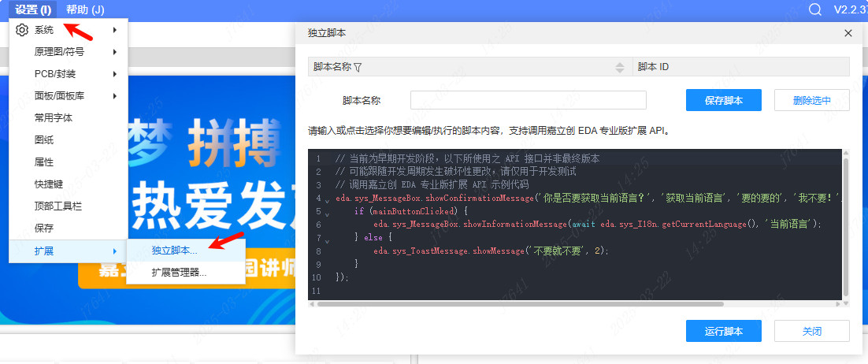
Task: Click the filter funnel icon next to 脚本名称
Action: click(358, 68)
